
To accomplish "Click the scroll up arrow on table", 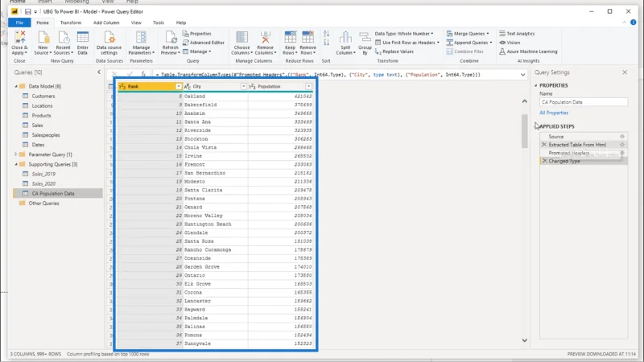I will (525, 101).
